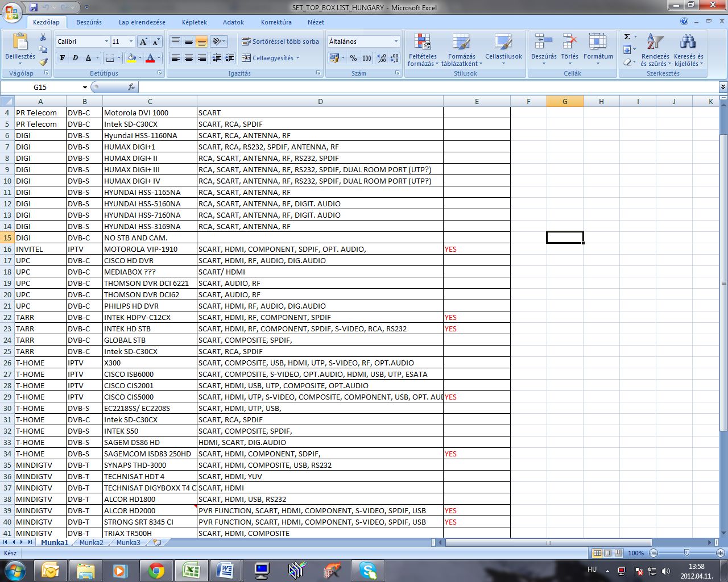Align text to middle of cell
The height and width of the screenshot is (582, 728).
coord(189,41)
